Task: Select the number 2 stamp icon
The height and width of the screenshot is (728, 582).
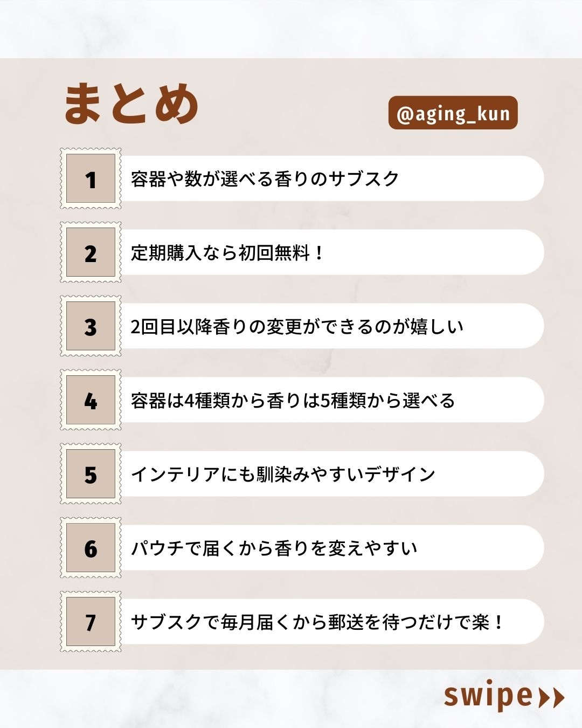Action: tap(91, 252)
